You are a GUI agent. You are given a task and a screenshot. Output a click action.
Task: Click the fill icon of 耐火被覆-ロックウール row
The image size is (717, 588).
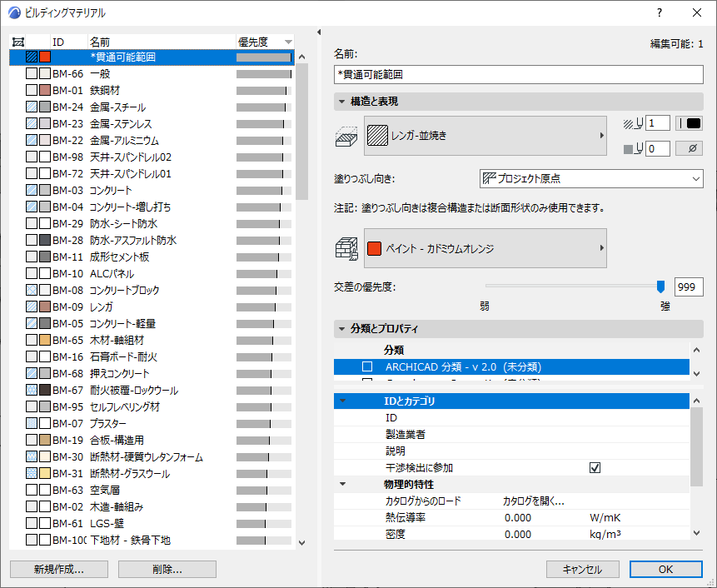tap(32, 390)
